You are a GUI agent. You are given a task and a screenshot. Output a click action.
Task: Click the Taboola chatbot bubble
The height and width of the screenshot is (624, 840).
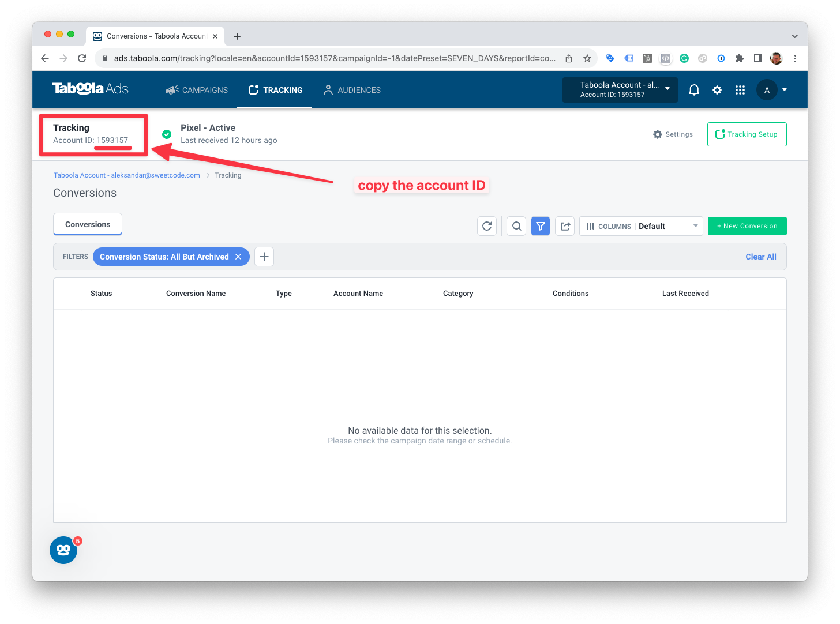63,550
